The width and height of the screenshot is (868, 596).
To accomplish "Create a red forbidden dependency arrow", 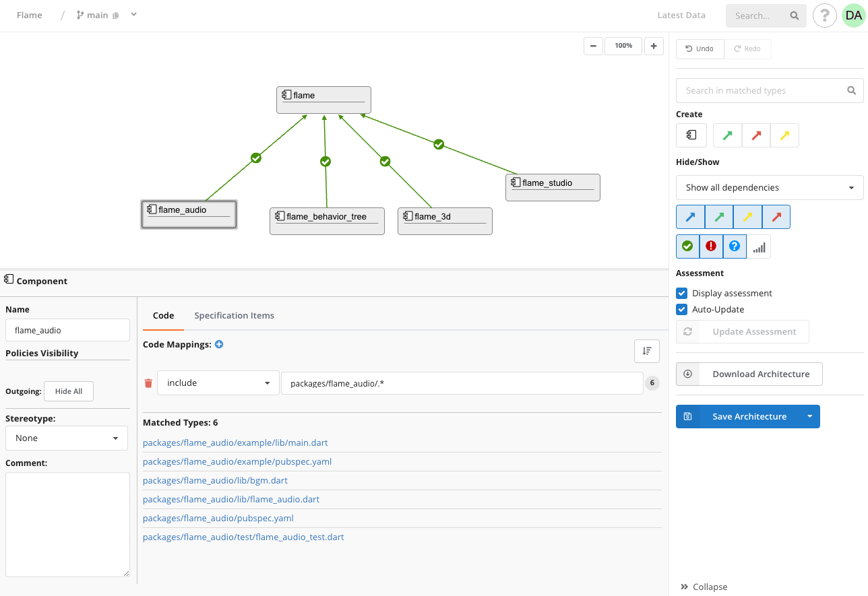I will [x=756, y=135].
